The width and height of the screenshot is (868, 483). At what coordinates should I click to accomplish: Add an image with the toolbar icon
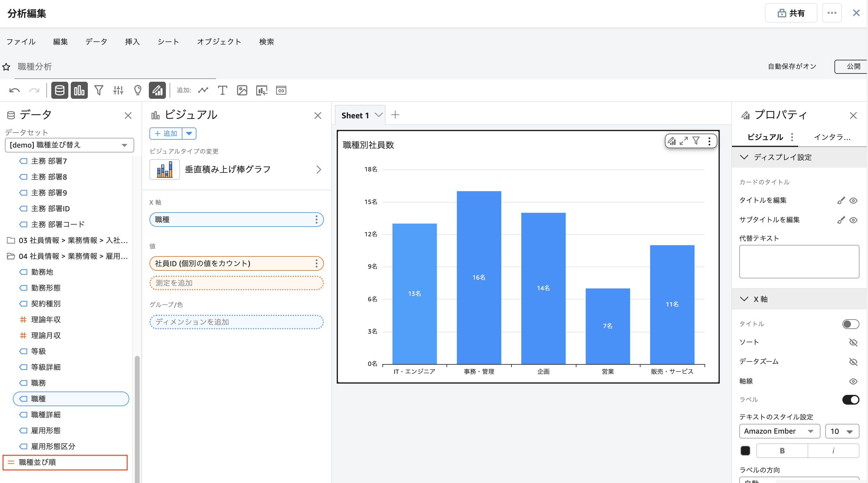coord(242,90)
